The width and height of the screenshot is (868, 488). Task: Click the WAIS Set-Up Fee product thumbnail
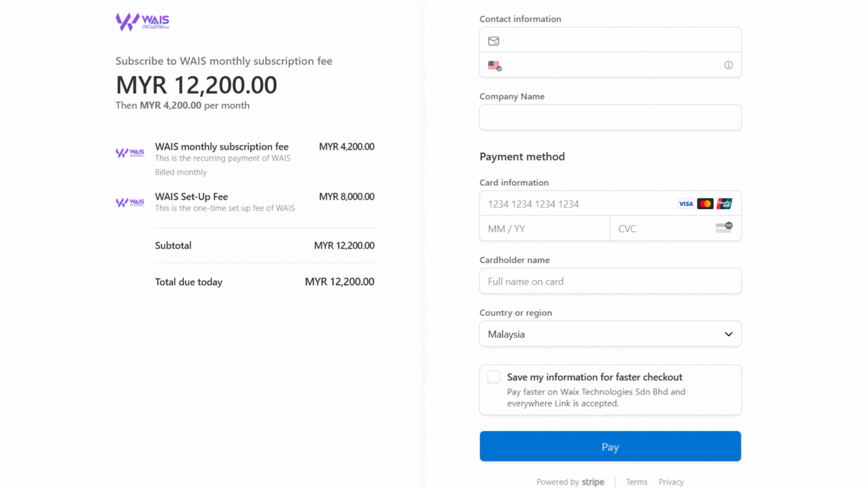click(130, 202)
